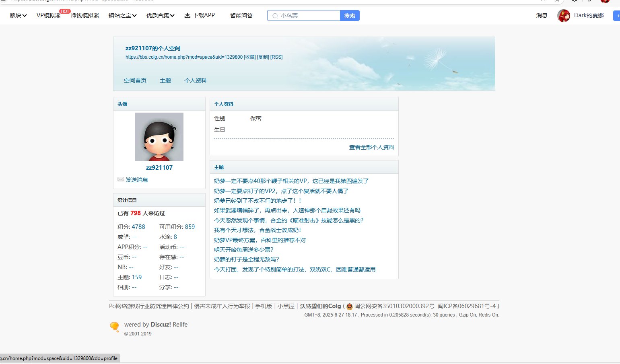The height and width of the screenshot is (364, 620).
Task: Open 查看全部个人资料 link
Action: 371,147
